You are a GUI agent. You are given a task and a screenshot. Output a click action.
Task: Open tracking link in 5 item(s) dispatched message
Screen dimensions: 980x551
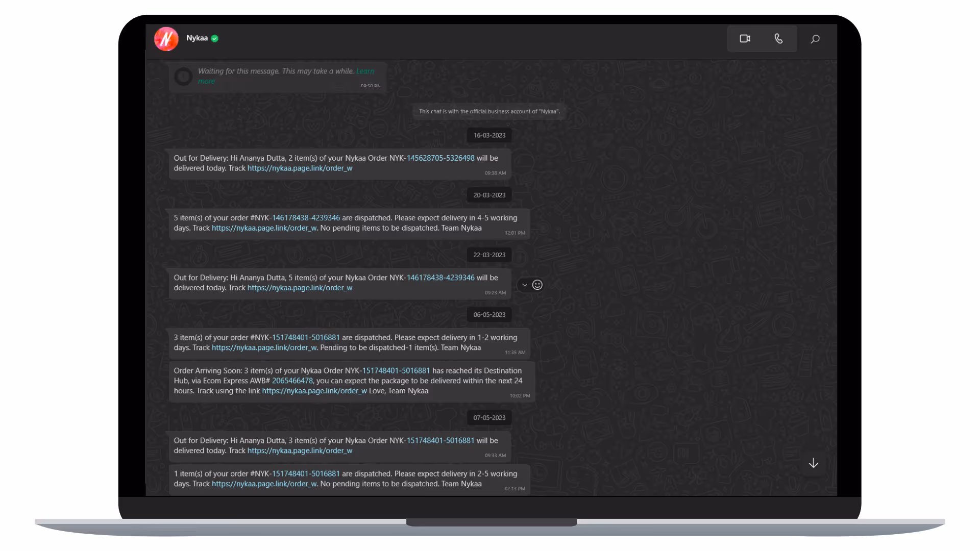[x=264, y=228]
